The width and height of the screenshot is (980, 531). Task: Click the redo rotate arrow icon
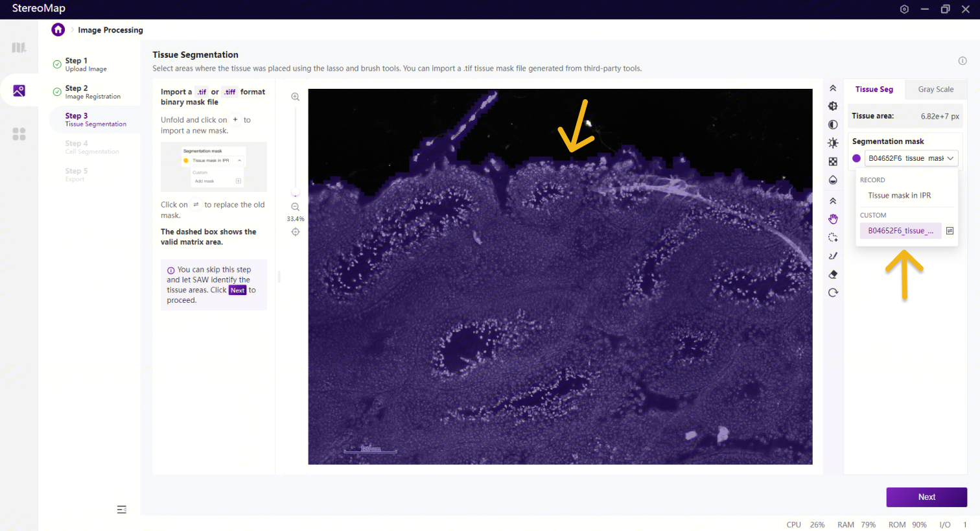[x=833, y=293]
